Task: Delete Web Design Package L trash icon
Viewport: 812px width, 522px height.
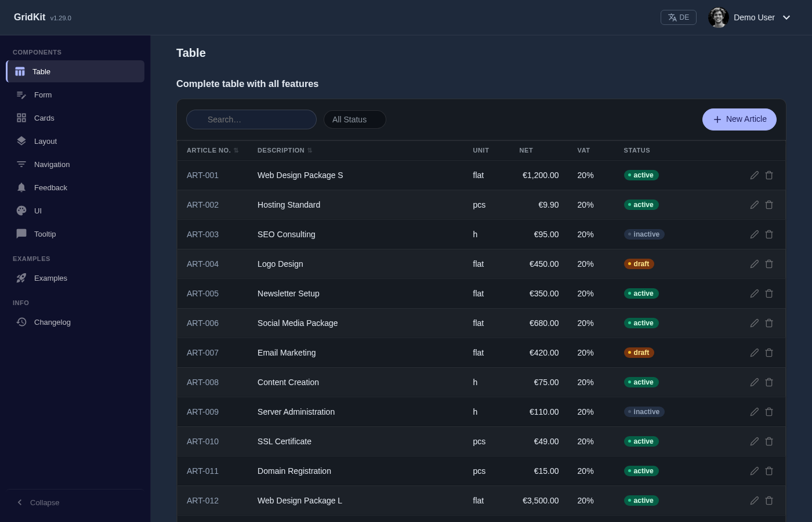Action: [769, 501]
